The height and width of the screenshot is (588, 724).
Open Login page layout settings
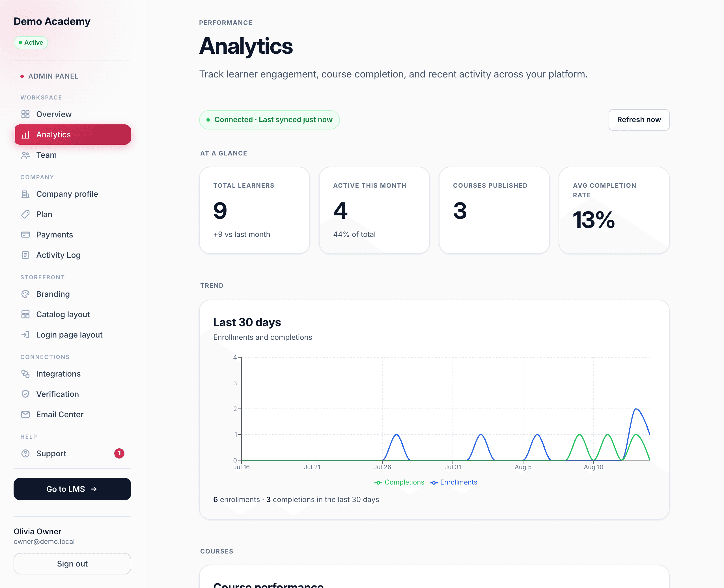click(72, 335)
